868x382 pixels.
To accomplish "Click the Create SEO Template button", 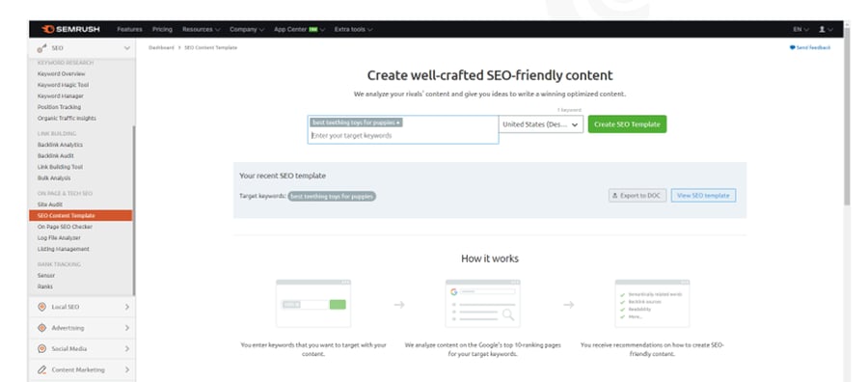I will click(627, 124).
